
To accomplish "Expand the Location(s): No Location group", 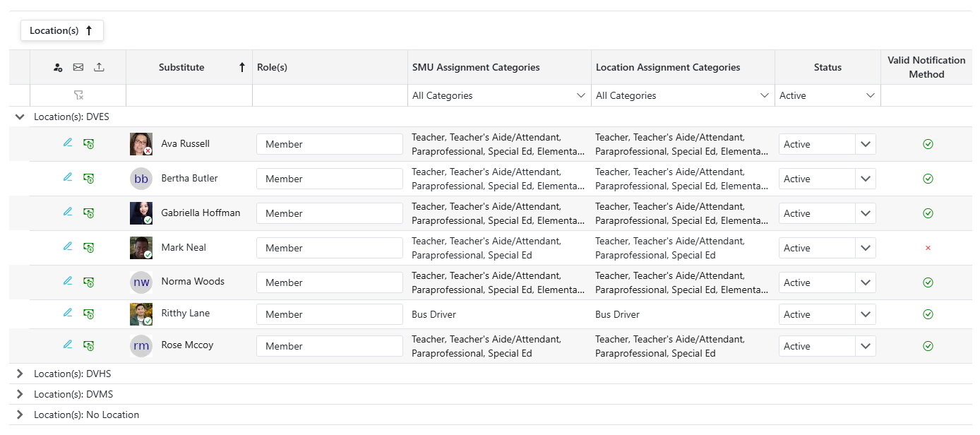I will click(20, 415).
